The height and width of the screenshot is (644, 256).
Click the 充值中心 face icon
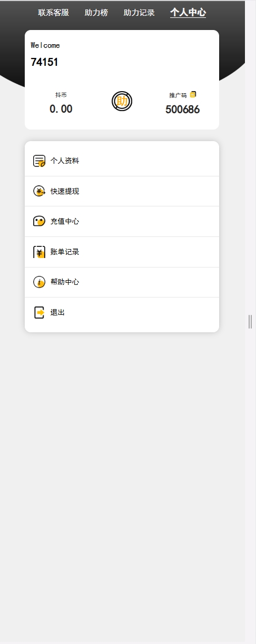39,221
